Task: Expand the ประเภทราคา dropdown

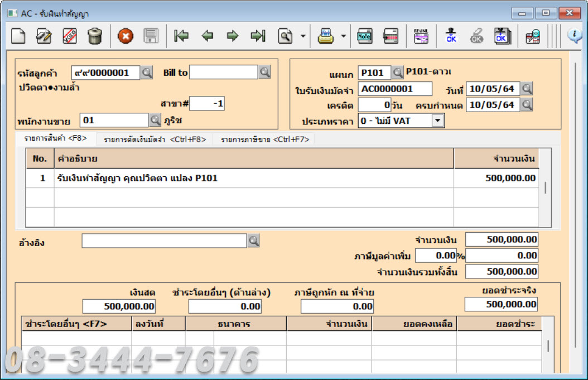Action: (x=437, y=121)
